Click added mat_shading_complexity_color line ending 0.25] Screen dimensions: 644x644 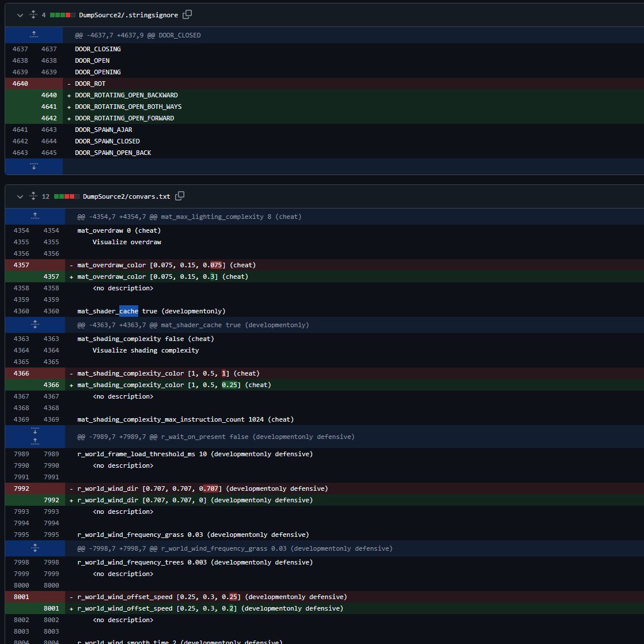[174, 385]
